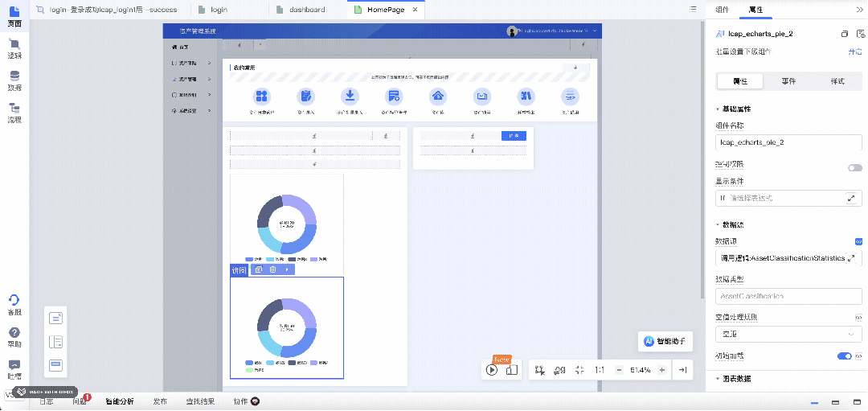This screenshot has width=868, height=411.
Task: Toggle code mode for 初始加载
Action: click(x=858, y=356)
